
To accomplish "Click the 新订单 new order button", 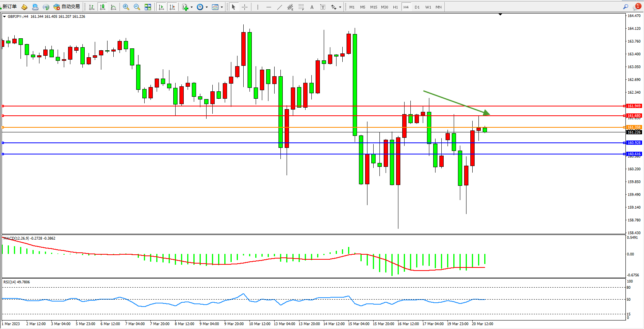I will (9, 7).
